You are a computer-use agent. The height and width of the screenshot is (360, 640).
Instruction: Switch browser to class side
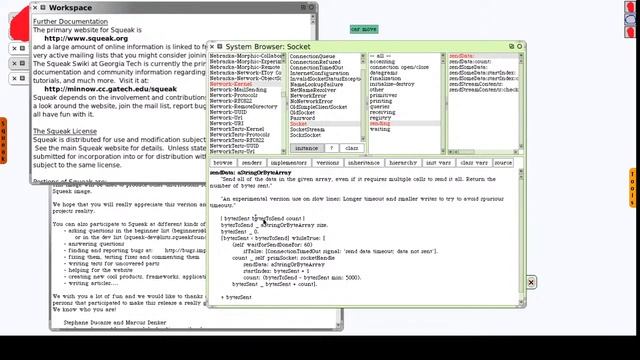[x=351, y=148]
